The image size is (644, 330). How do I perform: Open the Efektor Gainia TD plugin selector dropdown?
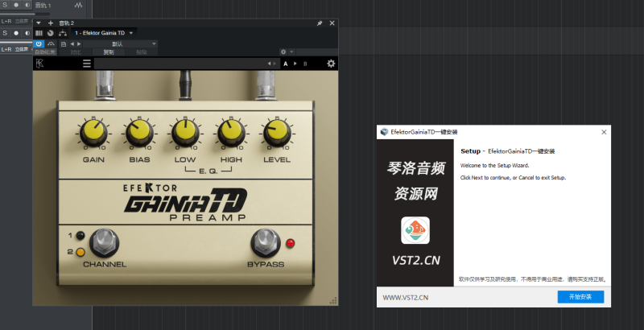pos(131,33)
